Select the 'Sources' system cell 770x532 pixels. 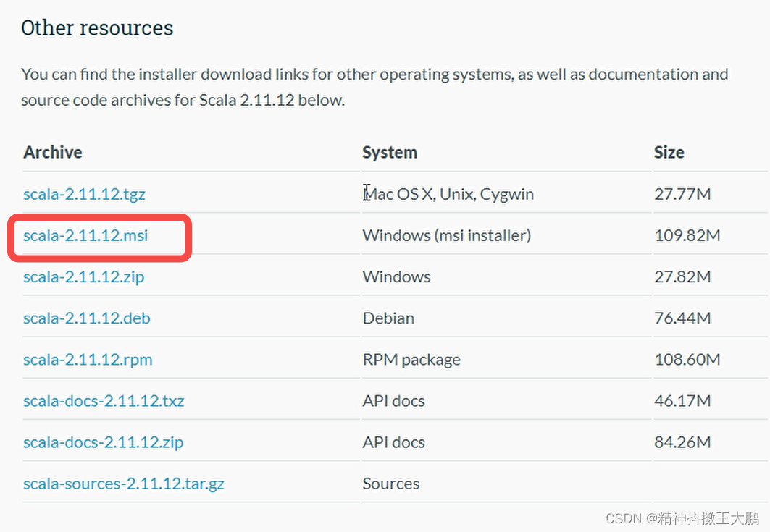point(391,484)
